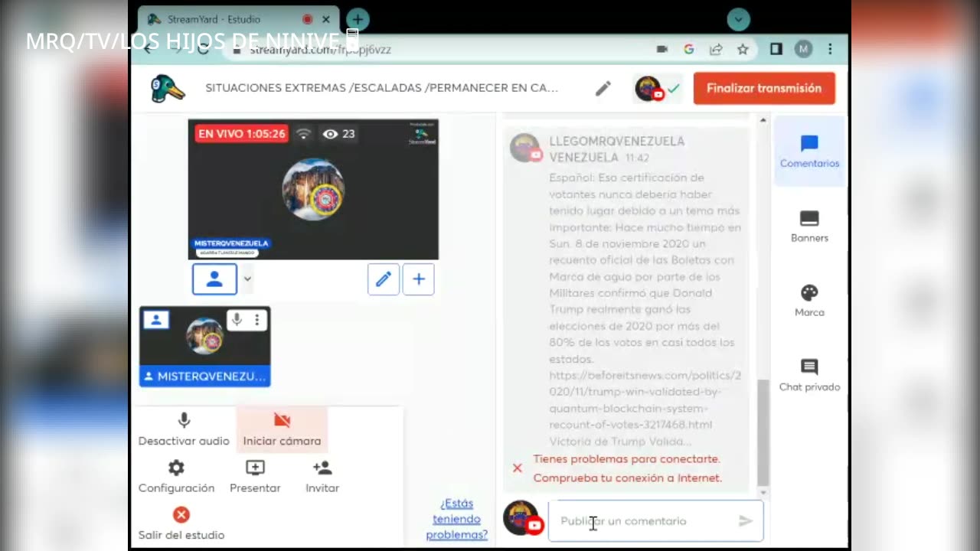Click Presentar screen share control

[x=255, y=477]
